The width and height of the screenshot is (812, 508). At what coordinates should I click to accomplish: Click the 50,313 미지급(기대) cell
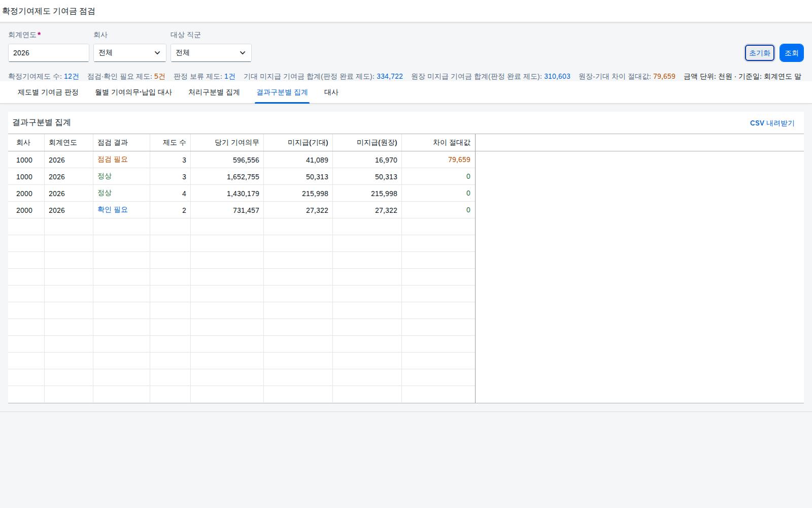pyautogui.click(x=298, y=176)
